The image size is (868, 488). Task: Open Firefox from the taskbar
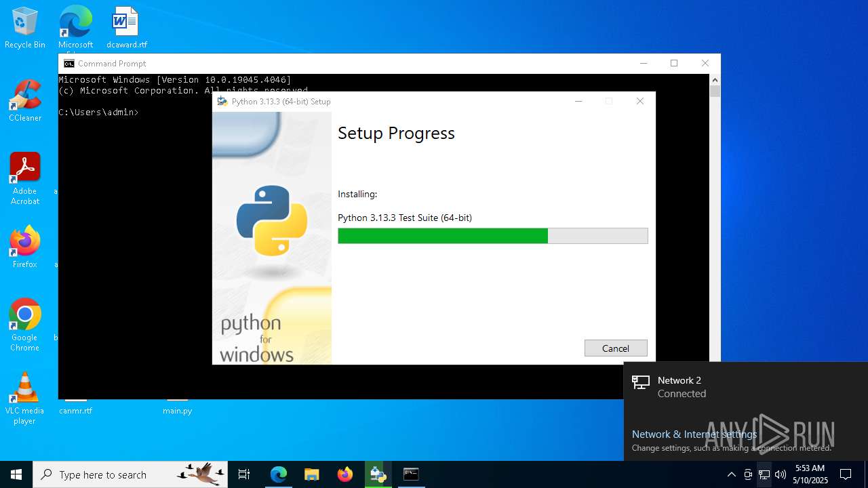point(345,474)
